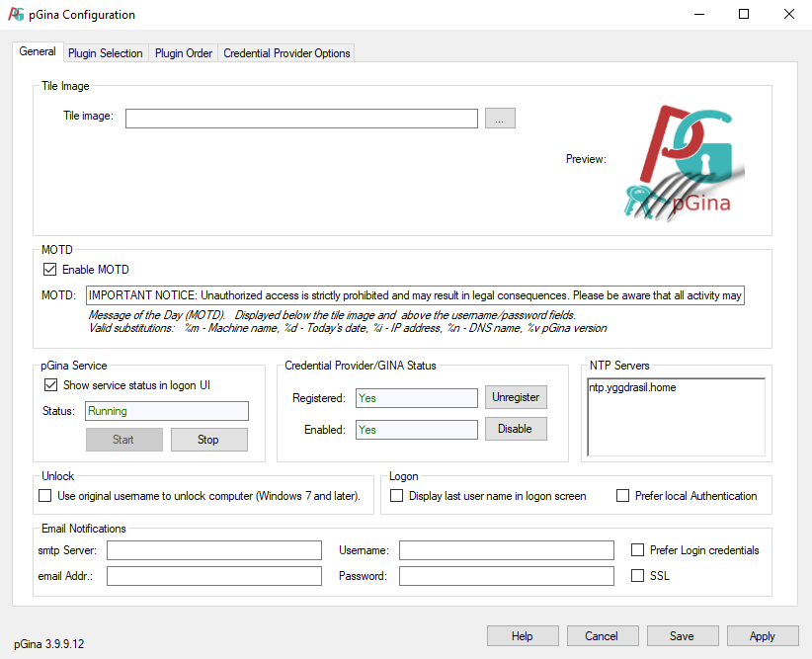Tick the Prefer Login credentials checkbox

tap(637, 550)
